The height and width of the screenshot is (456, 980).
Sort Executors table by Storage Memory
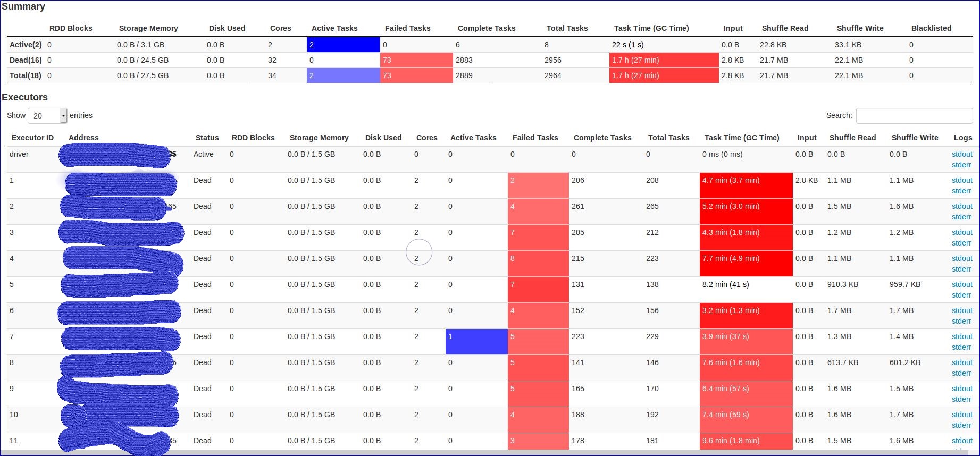coord(319,138)
